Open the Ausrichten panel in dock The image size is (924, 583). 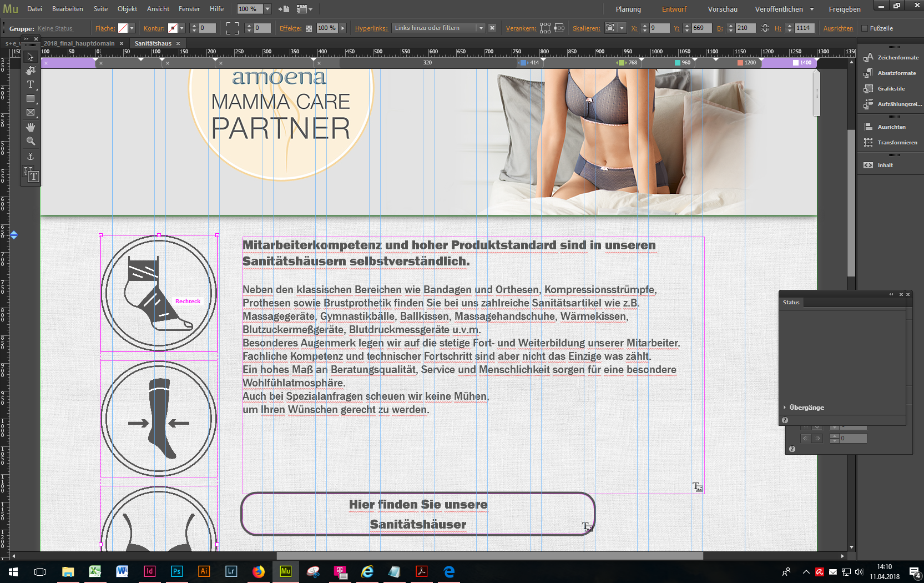[885, 127]
